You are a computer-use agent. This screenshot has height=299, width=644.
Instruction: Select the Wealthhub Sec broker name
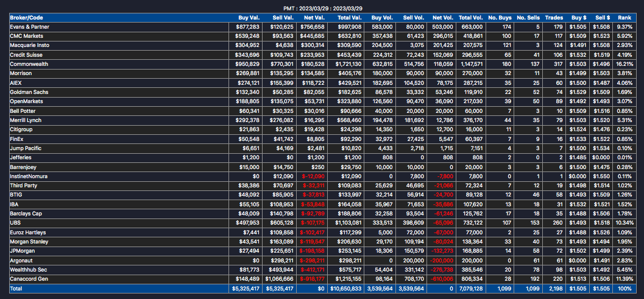pos(29,270)
